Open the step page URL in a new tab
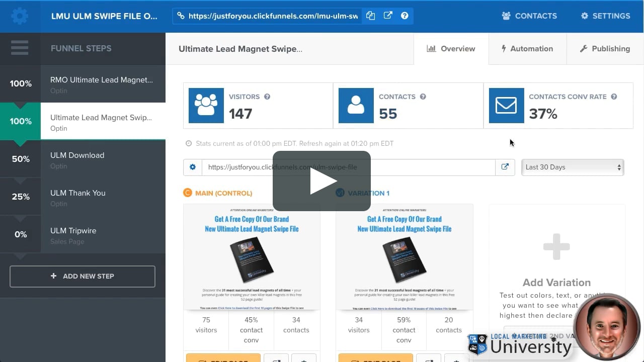644x362 pixels. coord(505,167)
